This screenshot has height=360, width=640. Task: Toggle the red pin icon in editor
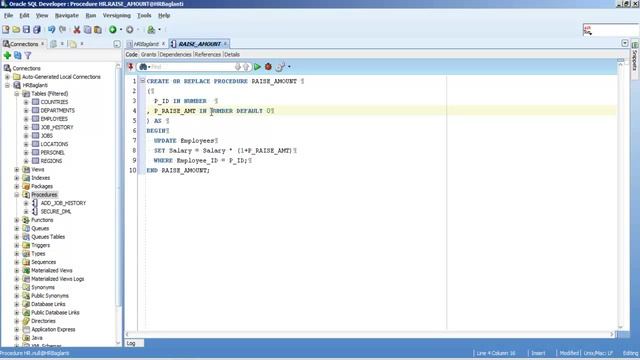point(131,67)
